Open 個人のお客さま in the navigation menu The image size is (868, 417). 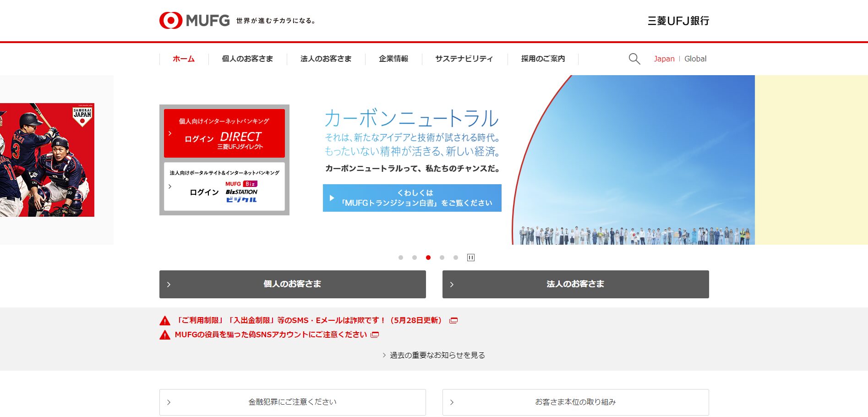[247, 59]
